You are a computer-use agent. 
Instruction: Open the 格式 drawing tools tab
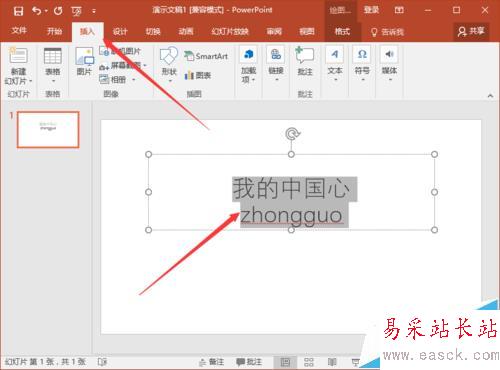(x=342, y=32)
